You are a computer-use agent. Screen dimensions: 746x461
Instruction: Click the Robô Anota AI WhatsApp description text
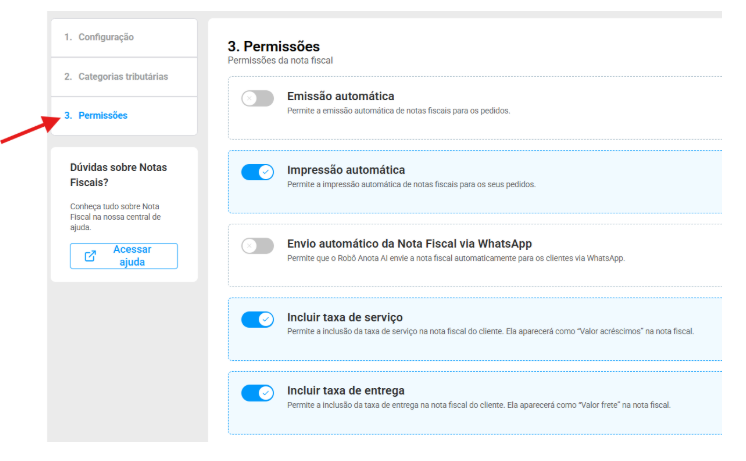[x=455, y=258]
